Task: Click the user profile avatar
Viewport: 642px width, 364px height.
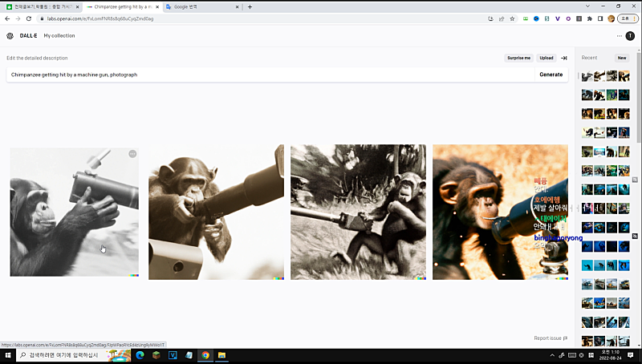Action: point(630,36)
